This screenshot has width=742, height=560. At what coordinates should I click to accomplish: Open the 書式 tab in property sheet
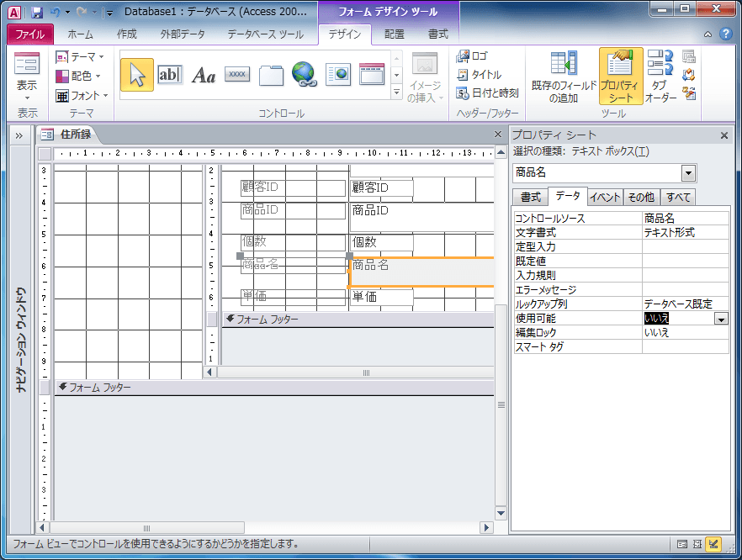tap(531, 198)
